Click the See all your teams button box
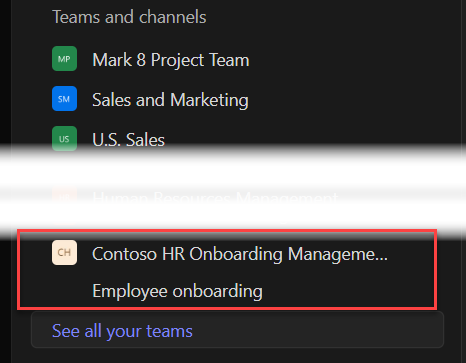The height and width of the screenshot is (363, 466). [x=237, y=330]
